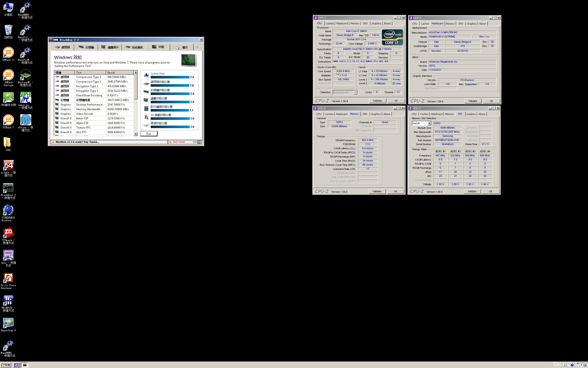Select the Compression Type 1 row
The height and width of the screenshot is (368, 588).
click(x=94, y=77)
